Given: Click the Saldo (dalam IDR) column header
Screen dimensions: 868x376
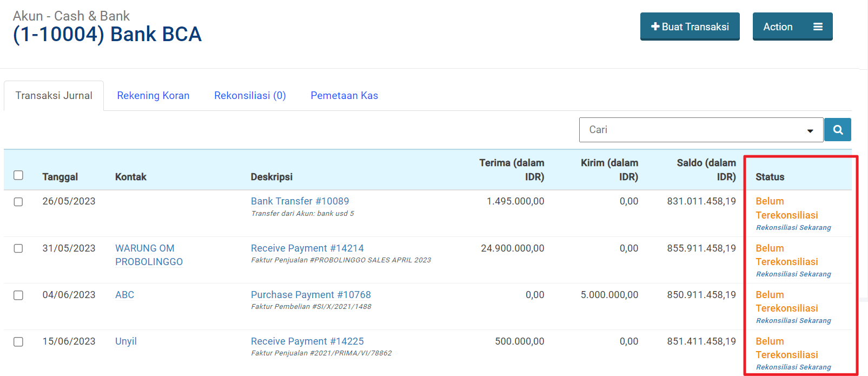Looking at the screenshot, I should coord(706,170).
